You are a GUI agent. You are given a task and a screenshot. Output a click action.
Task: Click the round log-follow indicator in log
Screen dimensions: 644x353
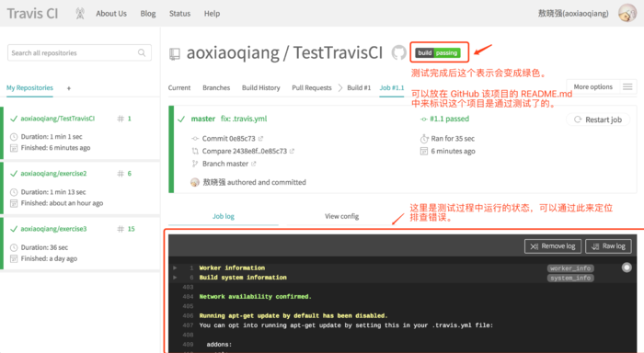[627, 268]
